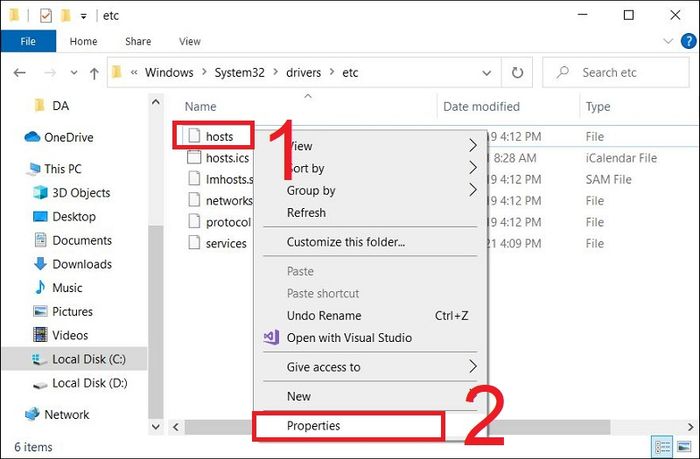Select This PC in navigation pane
The image size is (700, 459).
pyautogui.click(x=62, y=169)
